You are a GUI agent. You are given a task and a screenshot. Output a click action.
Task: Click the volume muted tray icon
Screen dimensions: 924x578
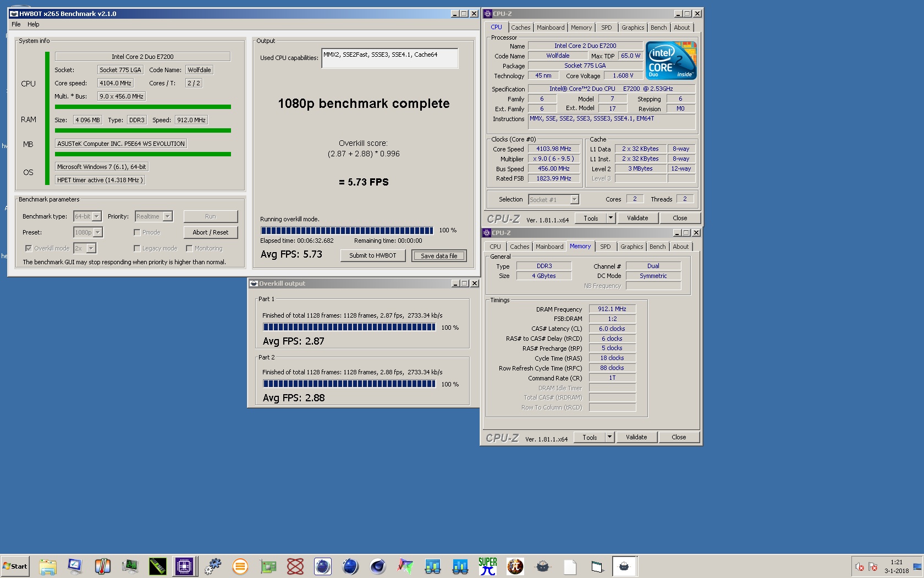(x=860, y=567)
